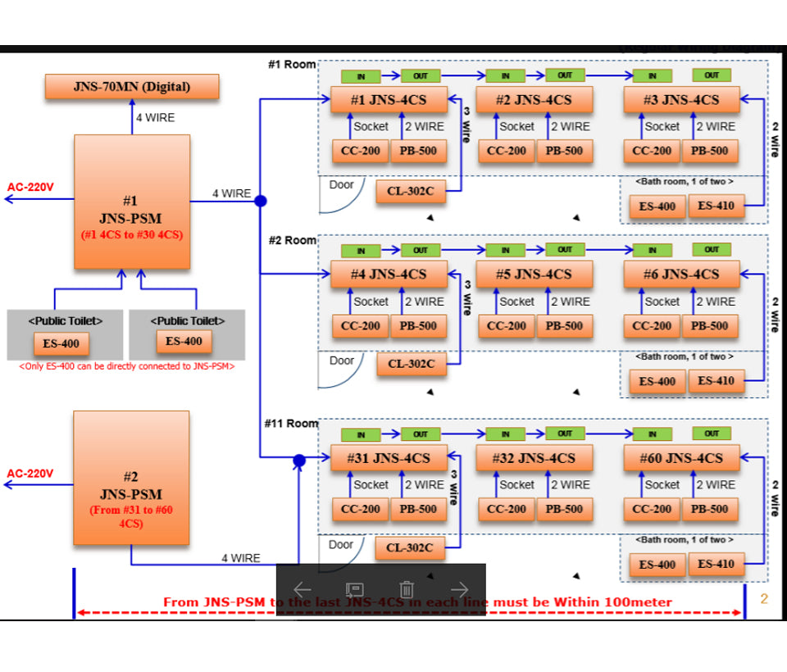The image size is (787, 672).
Task: Go to next image with right arrow
Action: point(459,589)
